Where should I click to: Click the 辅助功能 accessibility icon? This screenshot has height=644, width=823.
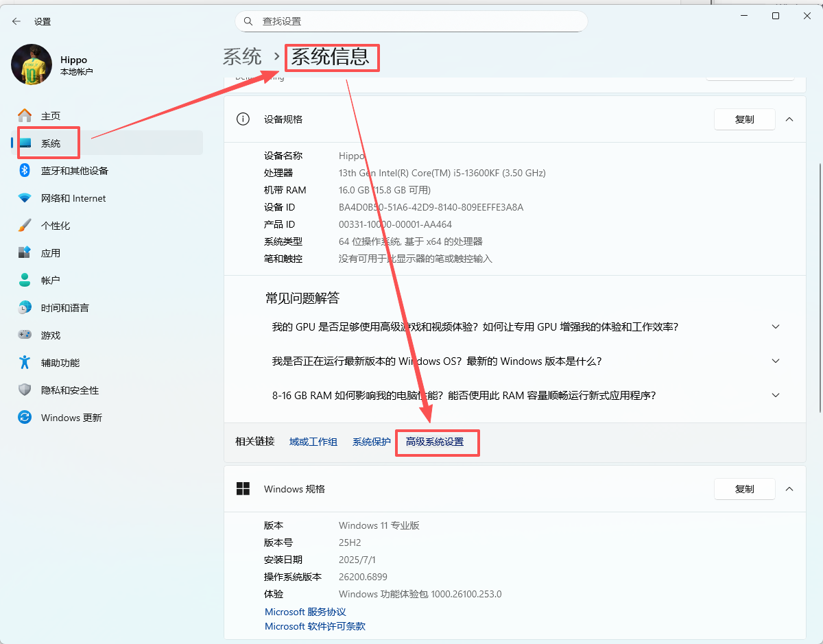click(x=25, y=363)
